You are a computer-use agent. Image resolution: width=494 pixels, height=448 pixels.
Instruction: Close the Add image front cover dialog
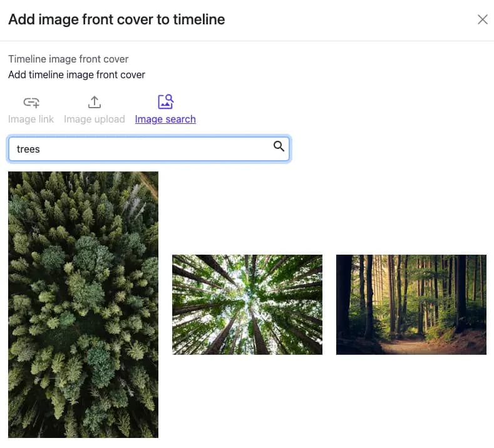point(482,19)
